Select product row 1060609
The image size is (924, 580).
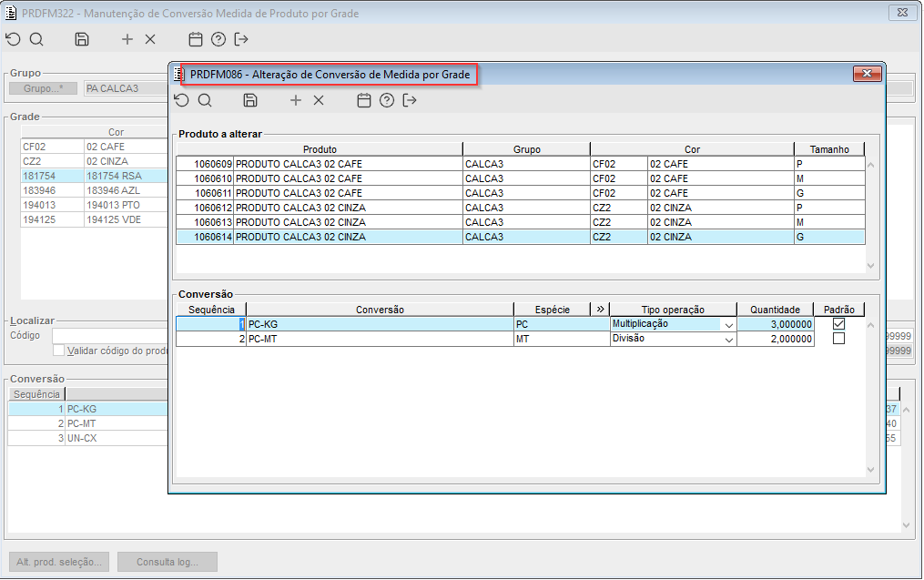(x=521, y=164)
